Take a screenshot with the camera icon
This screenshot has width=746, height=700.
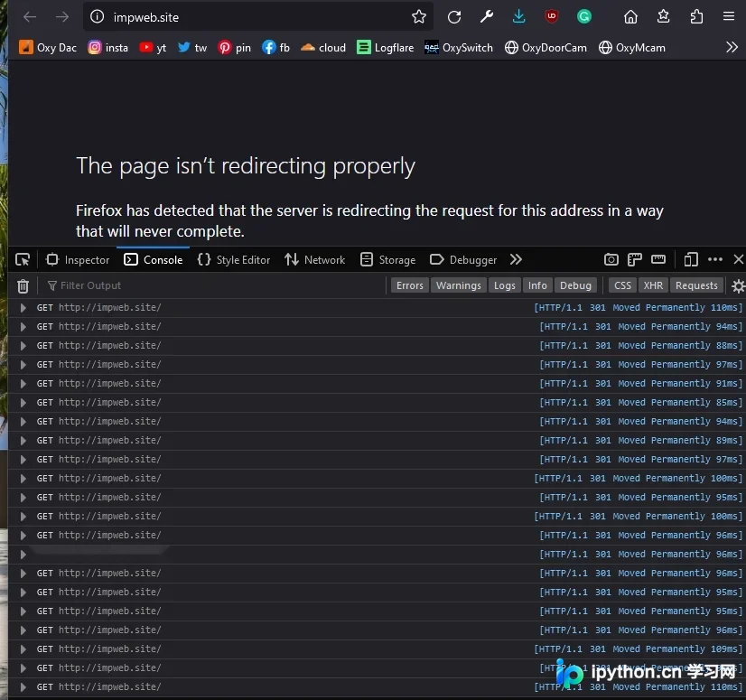611,260
